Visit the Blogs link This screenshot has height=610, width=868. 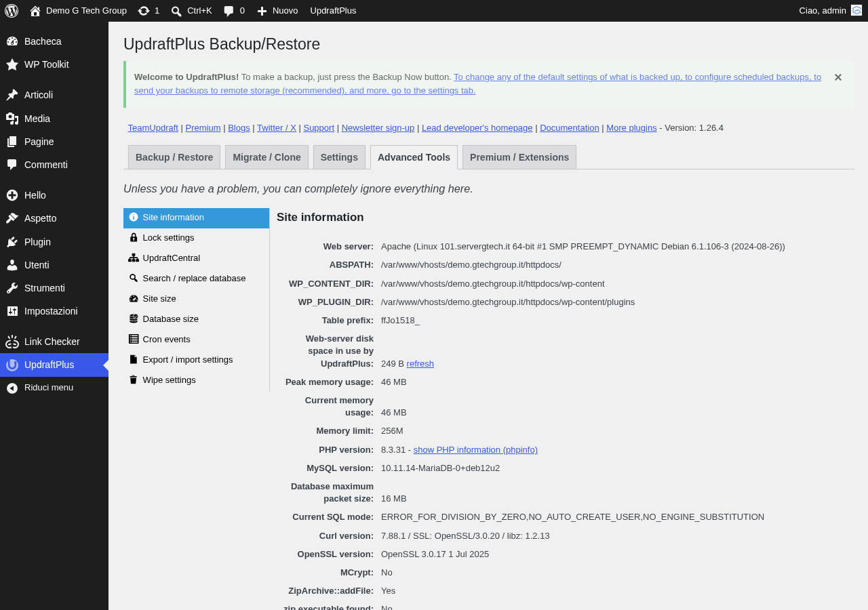(x=239, y=128)
